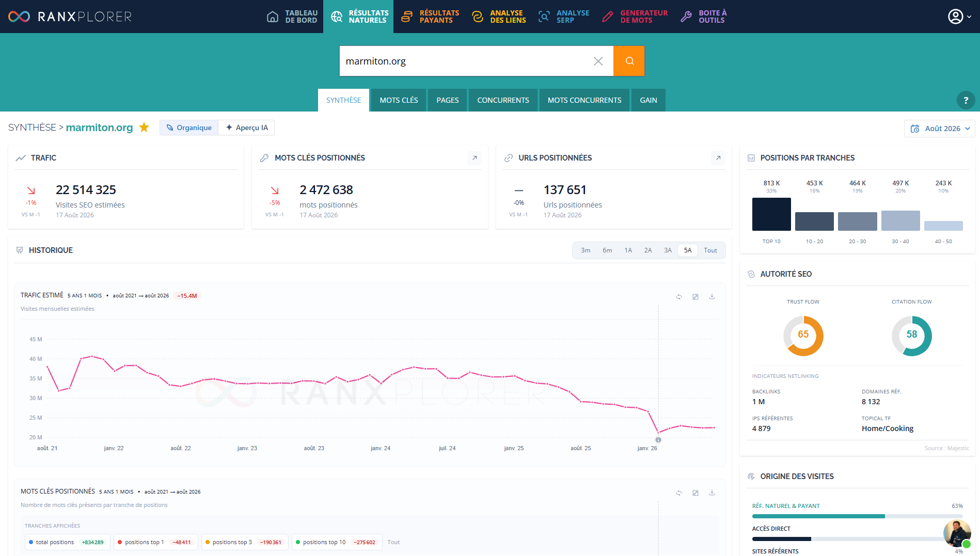Click the 40 - 50 positions bar

943,226
